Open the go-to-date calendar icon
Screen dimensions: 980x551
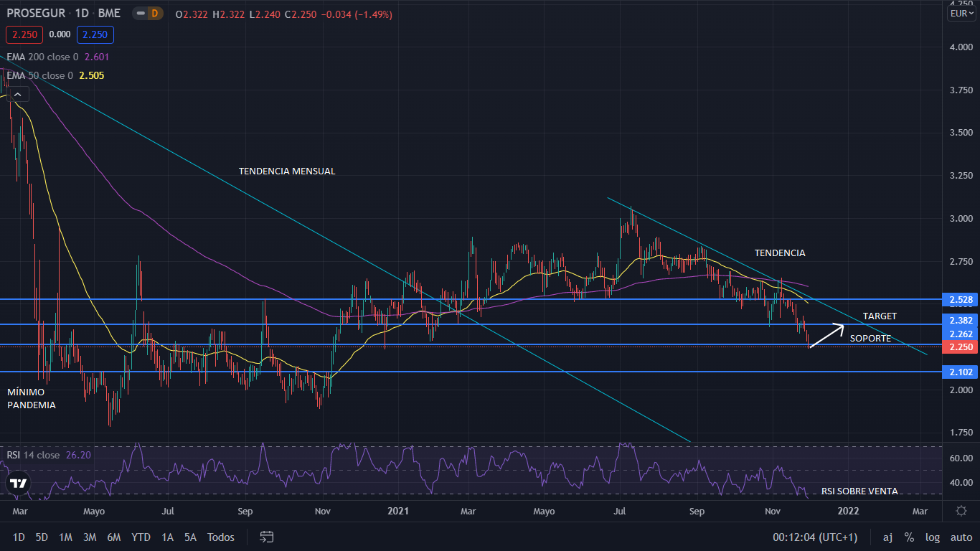(x=267, y=537)
